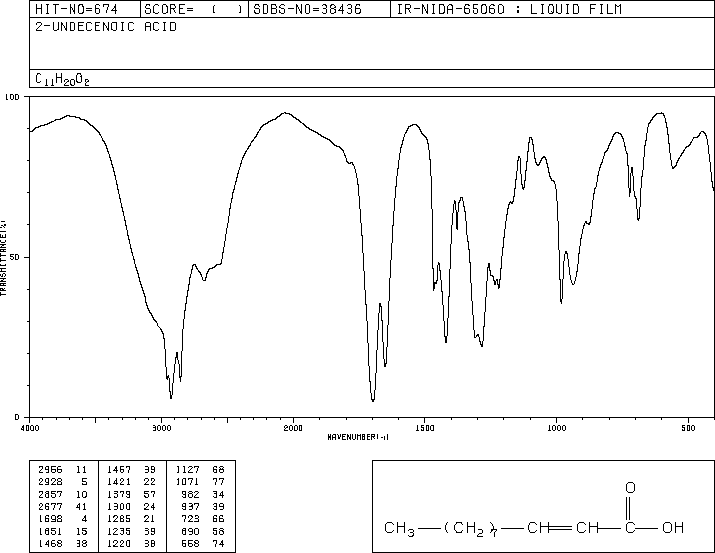715x553 pixels.
Task: Click peak table entry 2966
Action: 51,470
